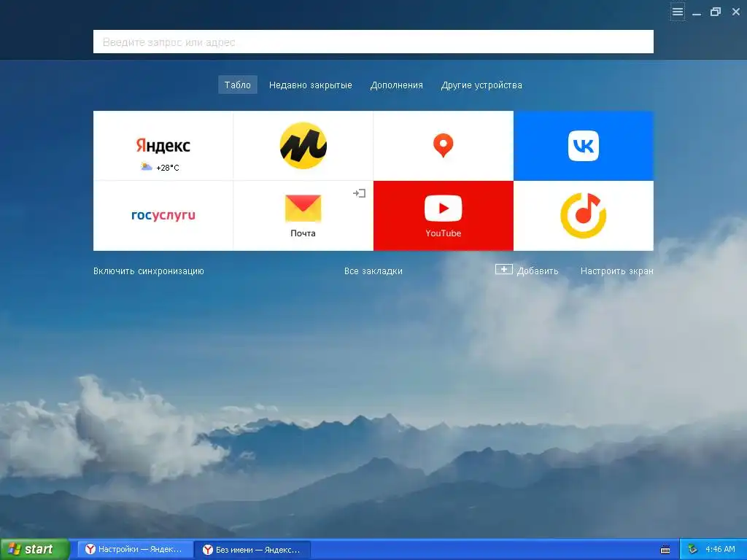747x560 pixels.
Task: Open the YouTube tile
Action: 443,216
